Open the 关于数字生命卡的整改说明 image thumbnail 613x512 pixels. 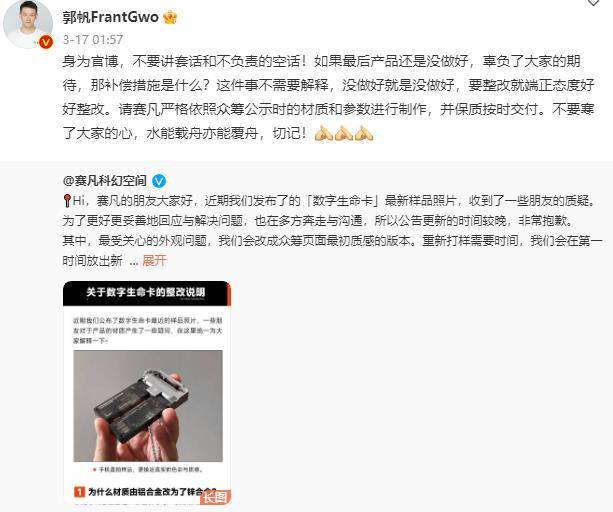pyautogui.click(x=147, y=393)
